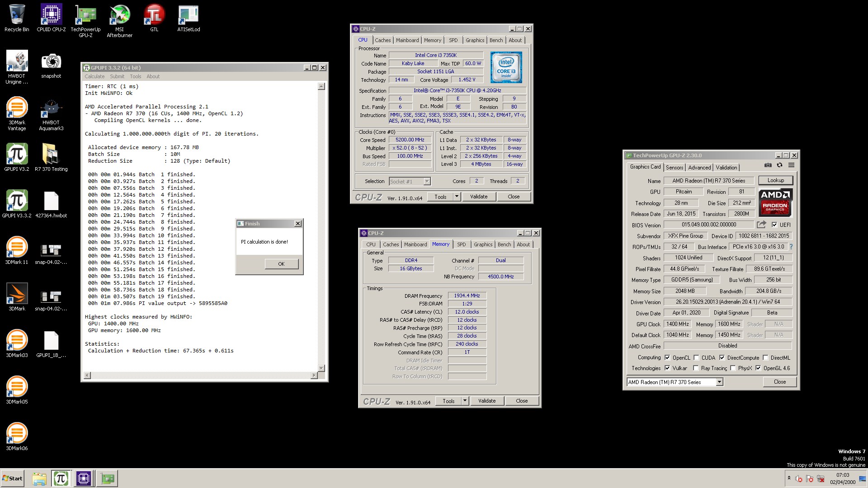Image resolution: width=868 pixels, height=488 pixels.
Task: Click GPUPI vertical scrollbar down arrow
Action: 321,368
